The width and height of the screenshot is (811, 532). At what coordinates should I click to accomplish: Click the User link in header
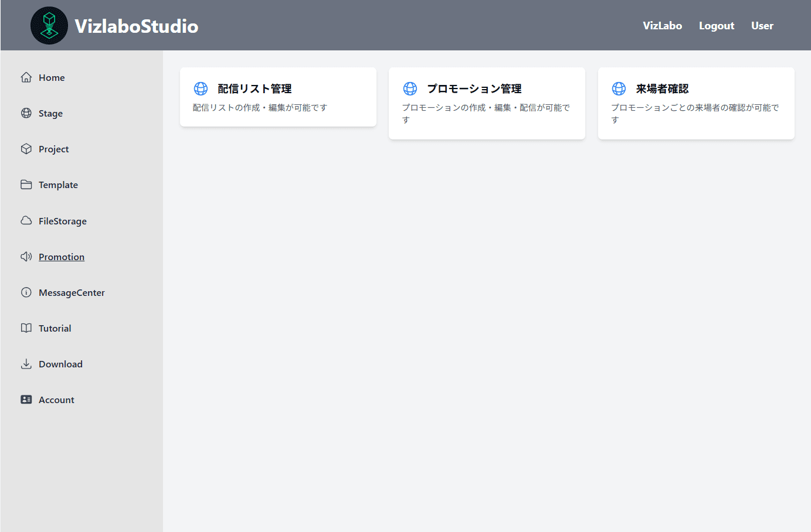[762, 26]
